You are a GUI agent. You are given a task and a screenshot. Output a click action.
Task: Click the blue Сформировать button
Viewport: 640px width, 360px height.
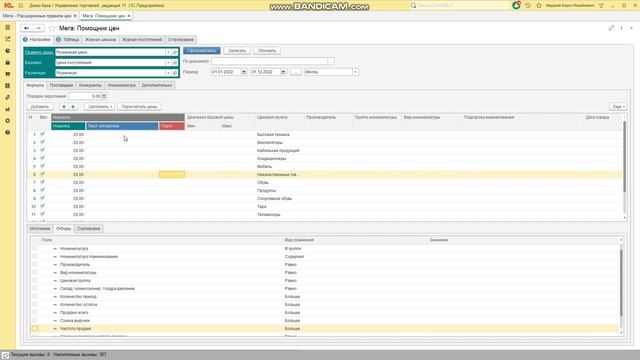tap(202, 51)
